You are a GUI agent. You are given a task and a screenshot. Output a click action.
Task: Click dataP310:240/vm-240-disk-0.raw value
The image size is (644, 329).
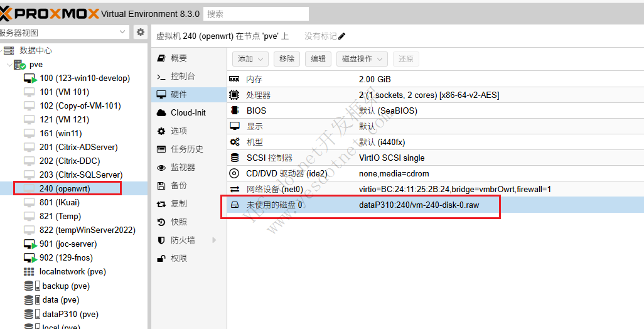click(x=419, y=205)
